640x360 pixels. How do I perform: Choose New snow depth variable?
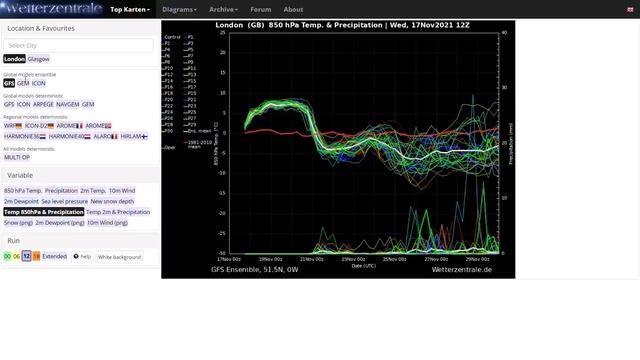(112, 201)
